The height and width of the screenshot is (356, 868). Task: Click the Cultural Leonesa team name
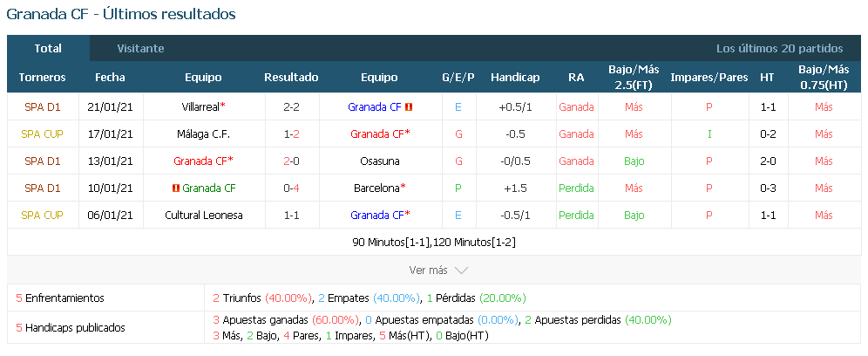pos(204,216)
